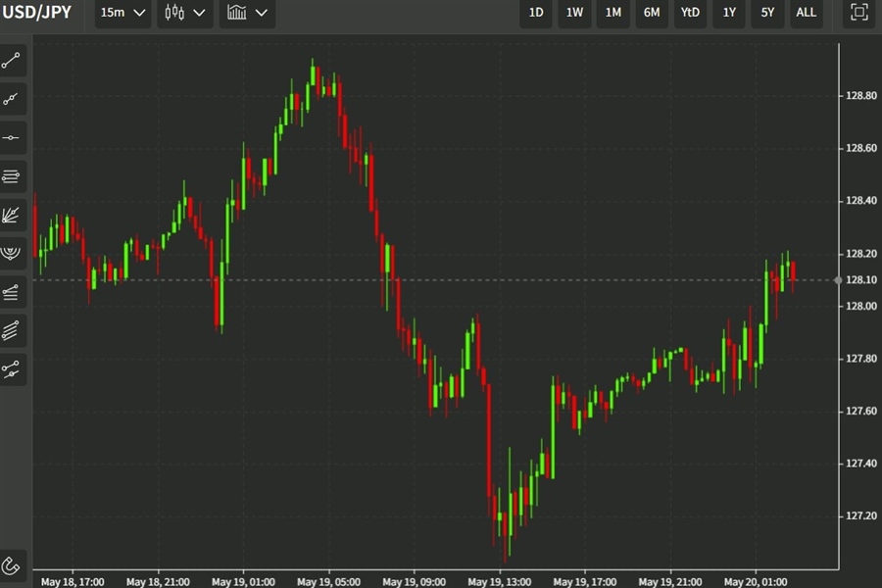The height and width of the screenshot is (588, 882).
Task: Click the 127.60 price axis label
Action: click(861, 411)
